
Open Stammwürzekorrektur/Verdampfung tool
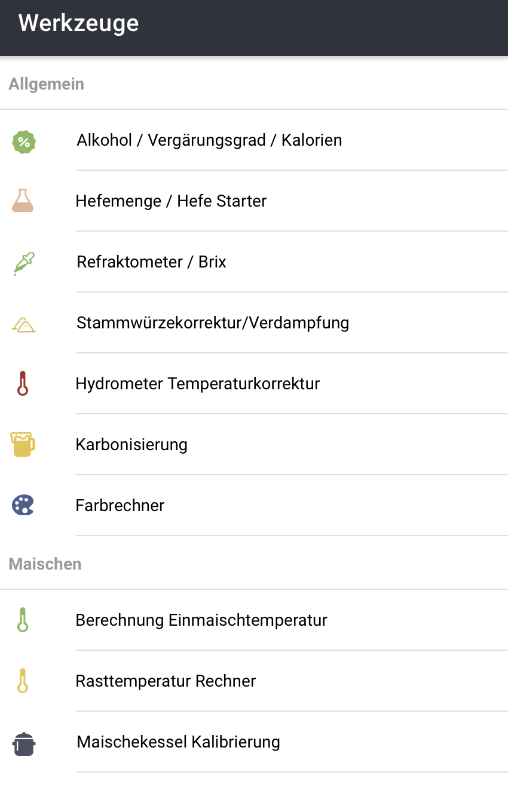[213, 323]
